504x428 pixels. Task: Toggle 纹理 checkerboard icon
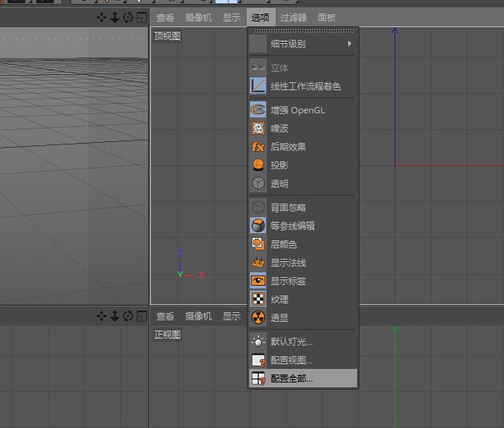pyautogui.click(x=258, y=299)
